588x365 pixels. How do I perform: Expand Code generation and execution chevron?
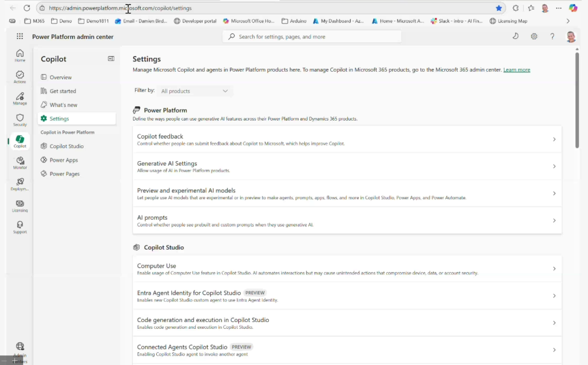tap(554, 323)
